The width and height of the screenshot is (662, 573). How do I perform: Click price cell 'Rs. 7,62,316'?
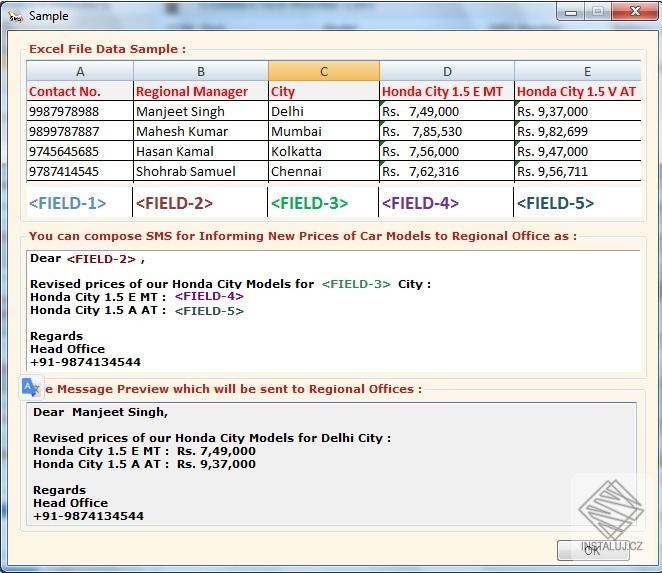pos(447,171)
